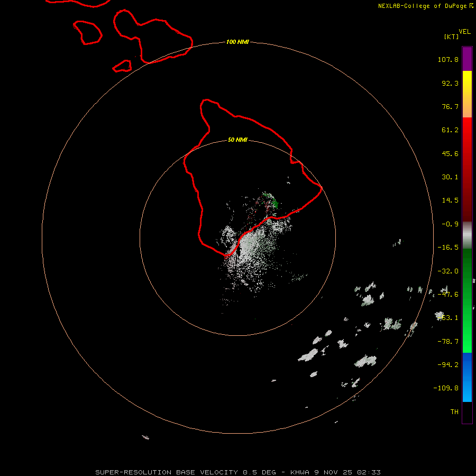Click the 02:33 timestamp in the caption
Screen dimensions: 476x476
tap(369, 472)
